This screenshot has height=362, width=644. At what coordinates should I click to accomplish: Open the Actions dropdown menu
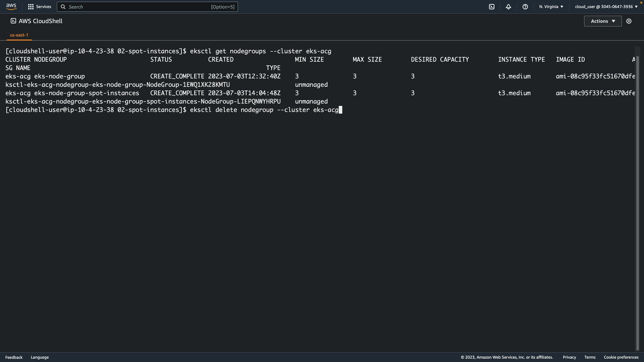point(603,21)
